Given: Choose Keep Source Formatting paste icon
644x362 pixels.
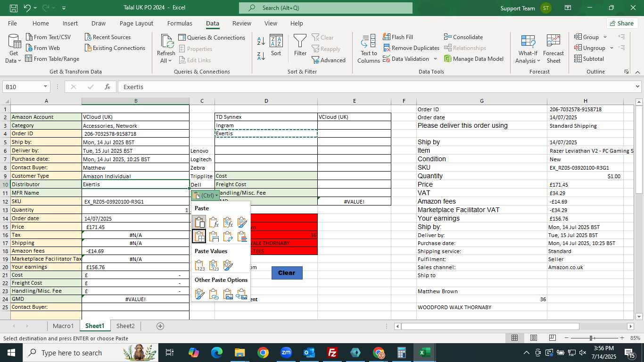Looking at the screenshot, I should point(242,222).
